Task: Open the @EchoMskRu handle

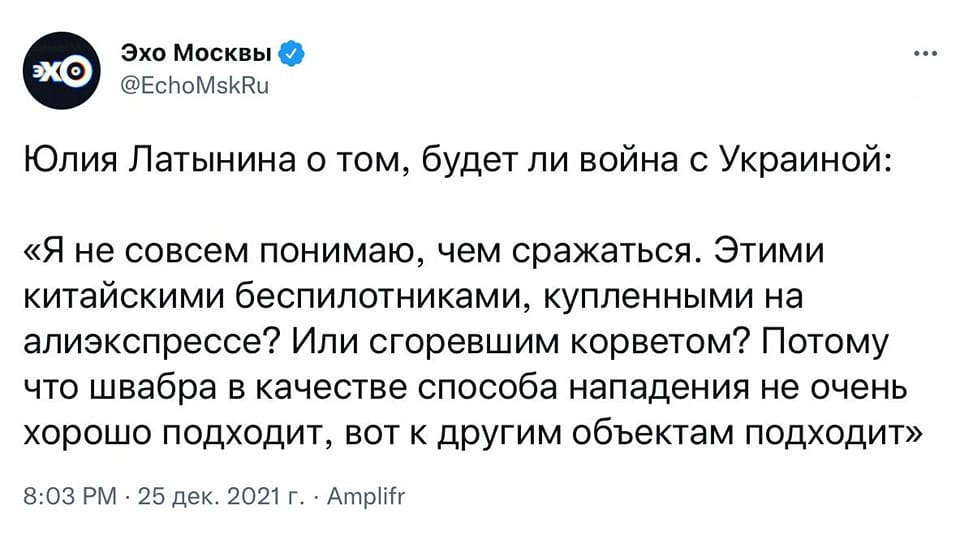Action: tap(195, 86)
